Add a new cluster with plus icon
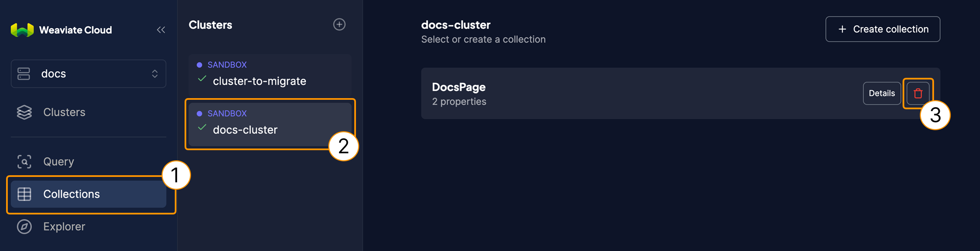This screenshot has width=980, height=251. (339, 24)
